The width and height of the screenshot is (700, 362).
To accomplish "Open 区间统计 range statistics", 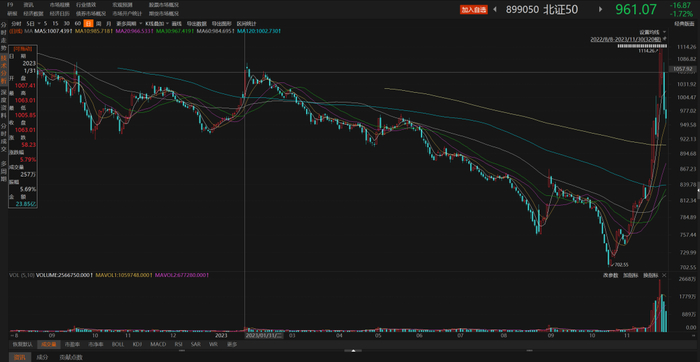I will 246,23.
